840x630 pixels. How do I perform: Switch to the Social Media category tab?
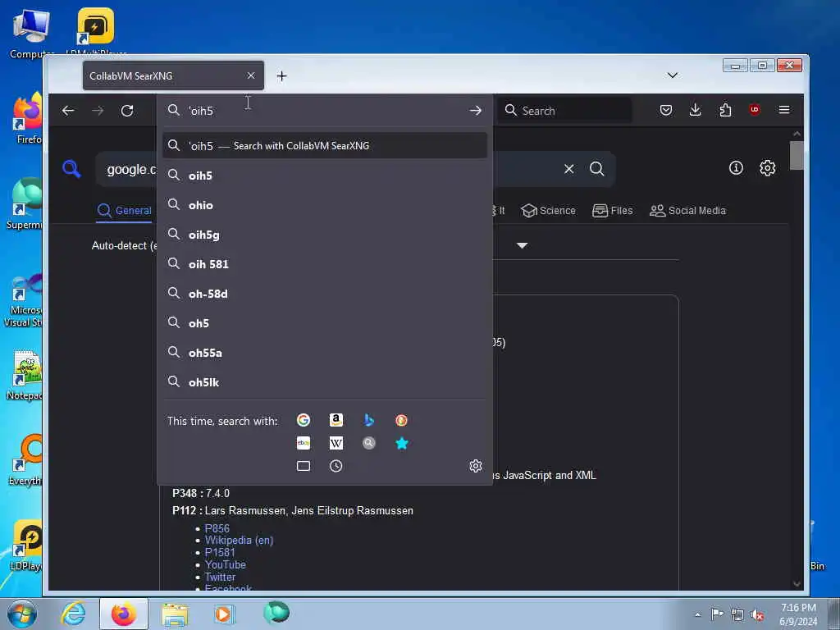[688, 211]
